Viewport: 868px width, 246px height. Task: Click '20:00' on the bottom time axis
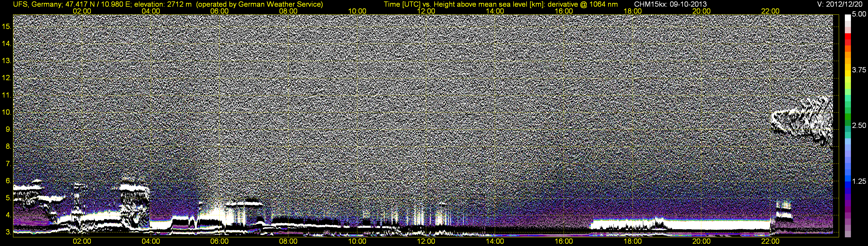[x=702, y=241]
